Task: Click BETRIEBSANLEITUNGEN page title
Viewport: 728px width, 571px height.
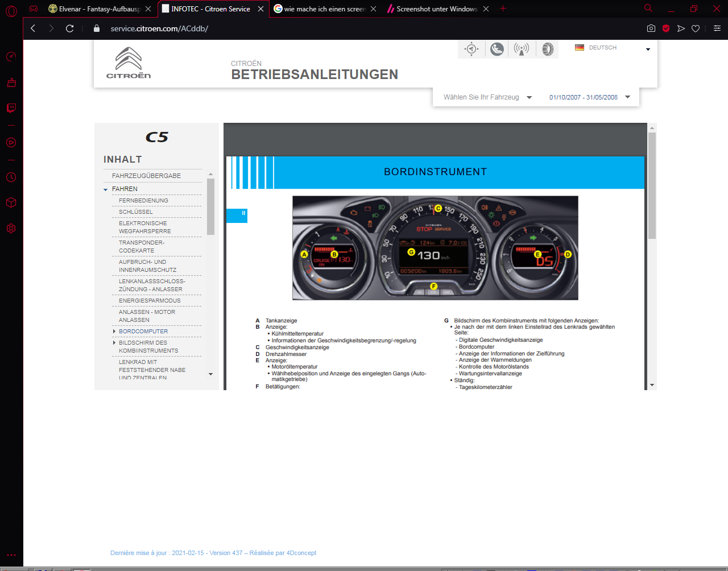Action: (315, 75)
